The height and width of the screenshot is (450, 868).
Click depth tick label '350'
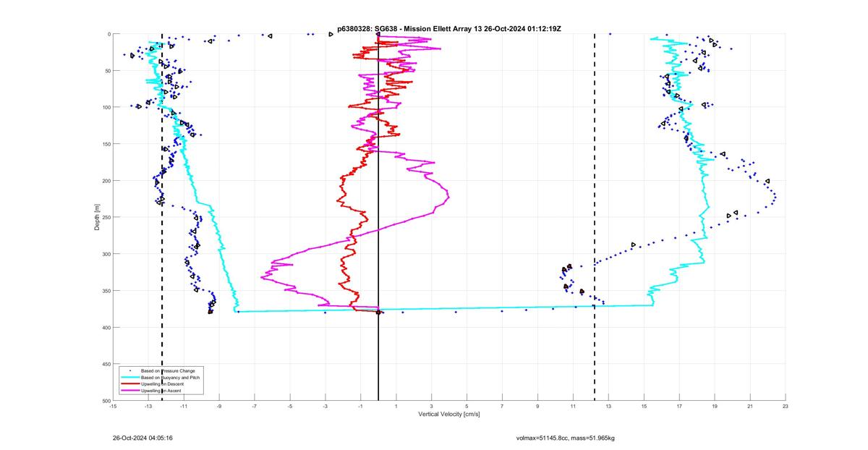(106, 291)
